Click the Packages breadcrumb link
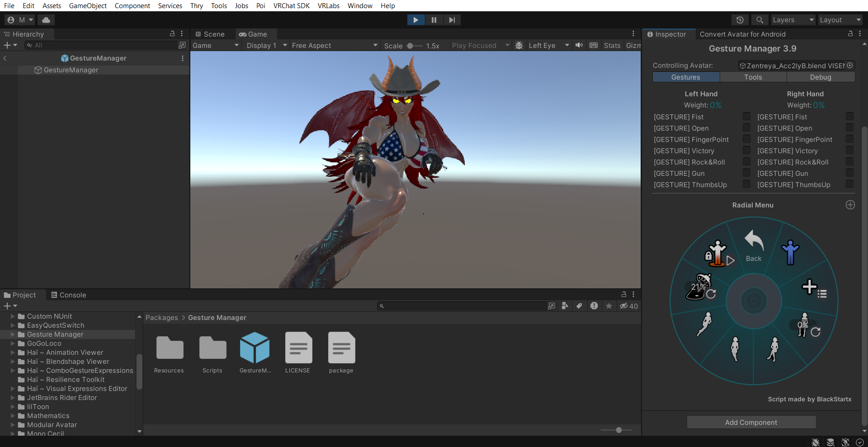This screenshot has width=868, height=447. pos(162,317)
